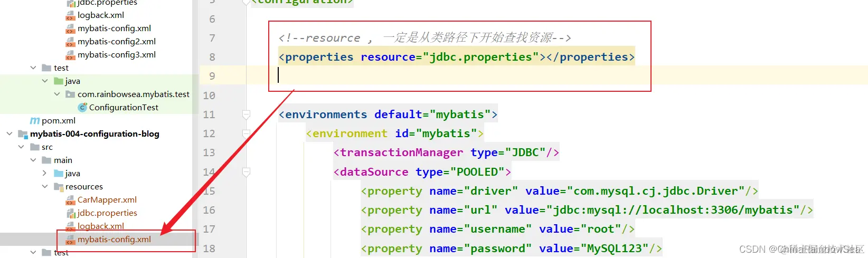
Task: Collapse the src folder chevron
Action: (21, 147)
